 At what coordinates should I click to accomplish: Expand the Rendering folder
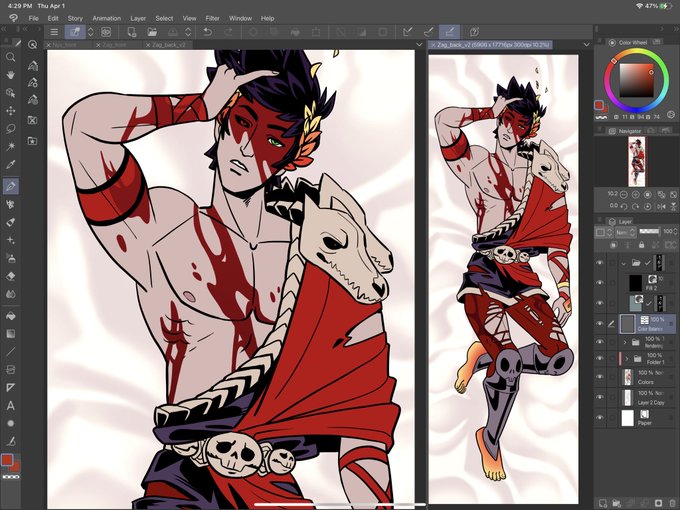[x=625, y=342]
